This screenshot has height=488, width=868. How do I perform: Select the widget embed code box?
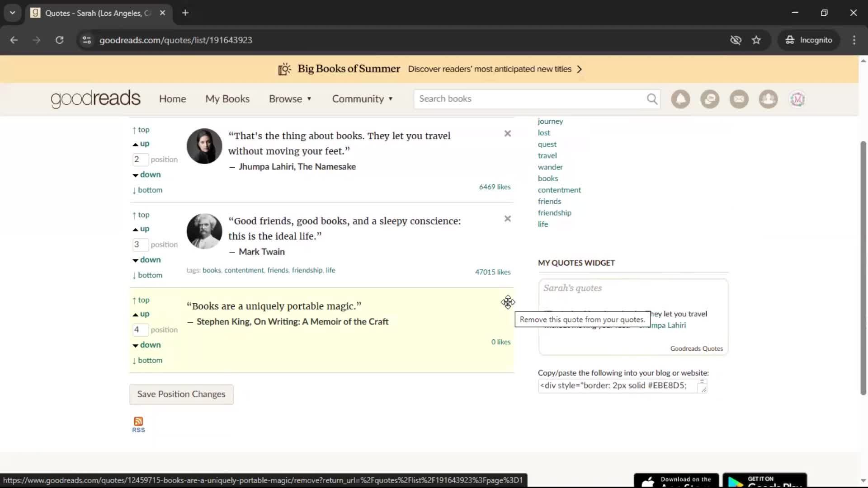tap(622, 385)
